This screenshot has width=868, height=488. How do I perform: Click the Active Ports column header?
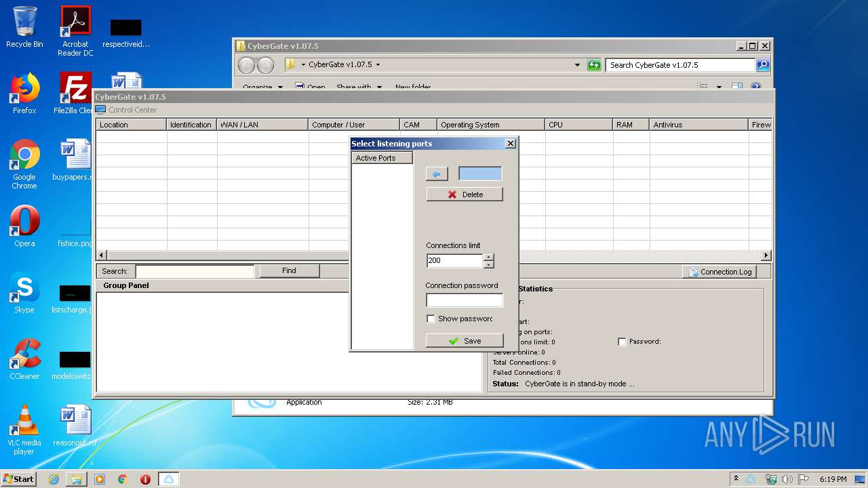point(382,158)
